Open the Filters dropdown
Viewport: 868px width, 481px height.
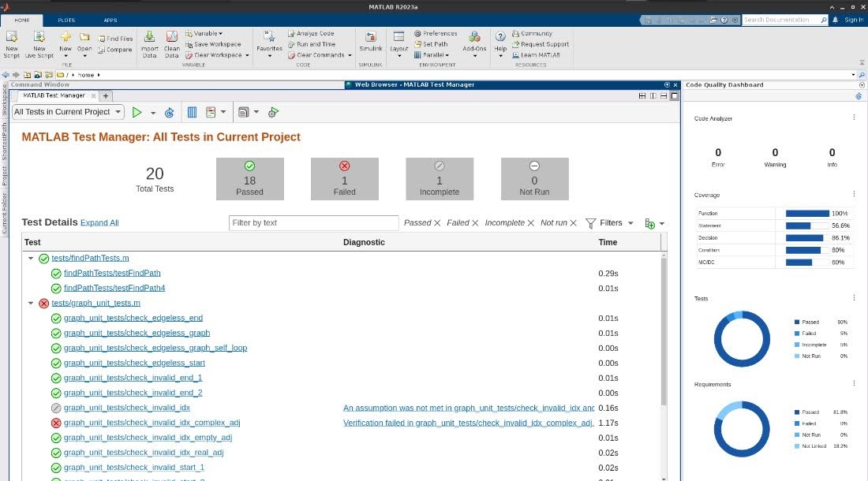[x=610, y=223]
